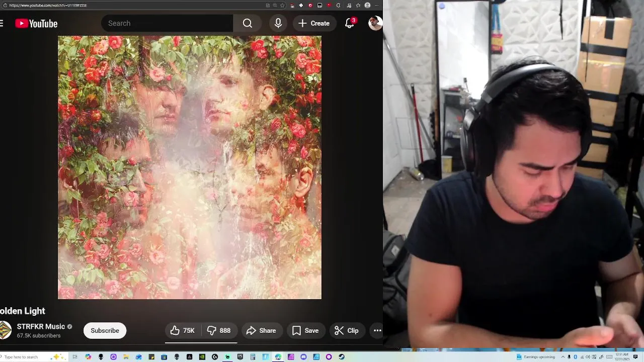Open Calculator from the taskbar
The height and width of the screenshot is (362, 644).
[x=253, y=357]
